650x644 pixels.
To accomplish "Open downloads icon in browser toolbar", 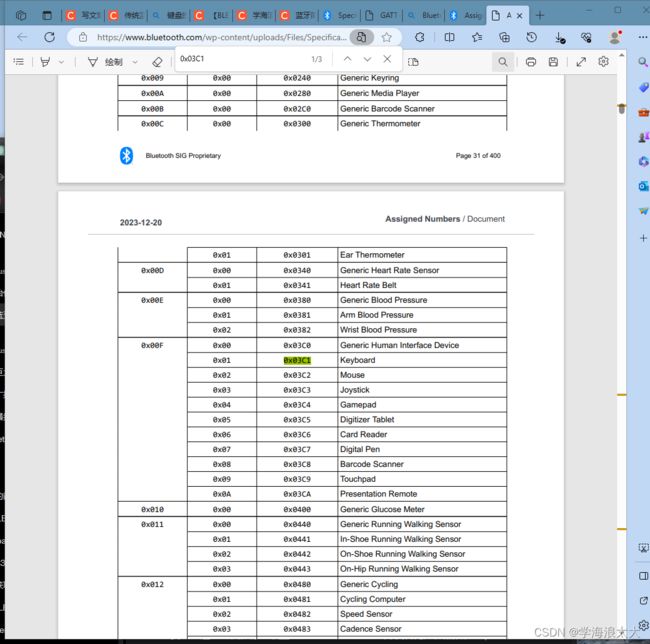I will (x=559, y=38).
